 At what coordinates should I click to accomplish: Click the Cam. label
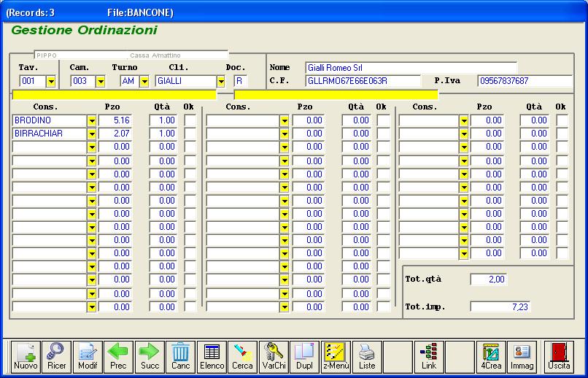click(x=80, y=67)
